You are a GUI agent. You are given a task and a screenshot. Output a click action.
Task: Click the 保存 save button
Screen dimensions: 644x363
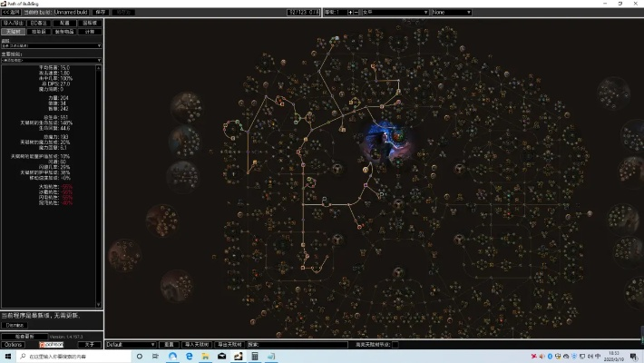click(100, 13)
